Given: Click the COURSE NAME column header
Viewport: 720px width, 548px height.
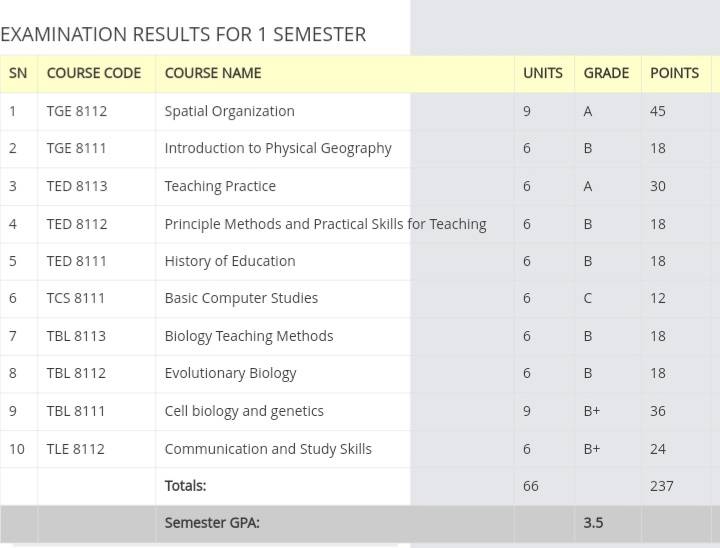Looking at the screenshot, I should pyautogui.click(x=213, y=73).
